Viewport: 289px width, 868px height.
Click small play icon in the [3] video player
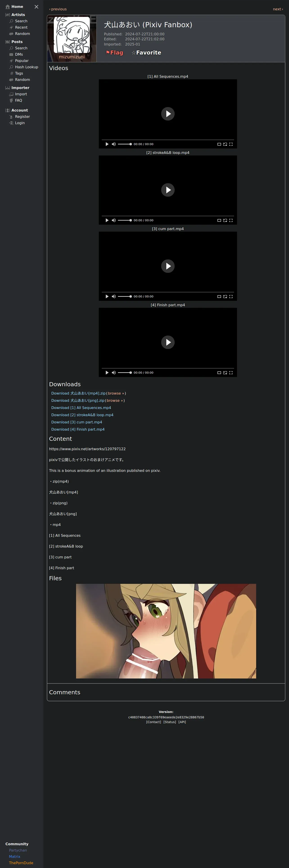pyautogui.click(x=107, y=297)
